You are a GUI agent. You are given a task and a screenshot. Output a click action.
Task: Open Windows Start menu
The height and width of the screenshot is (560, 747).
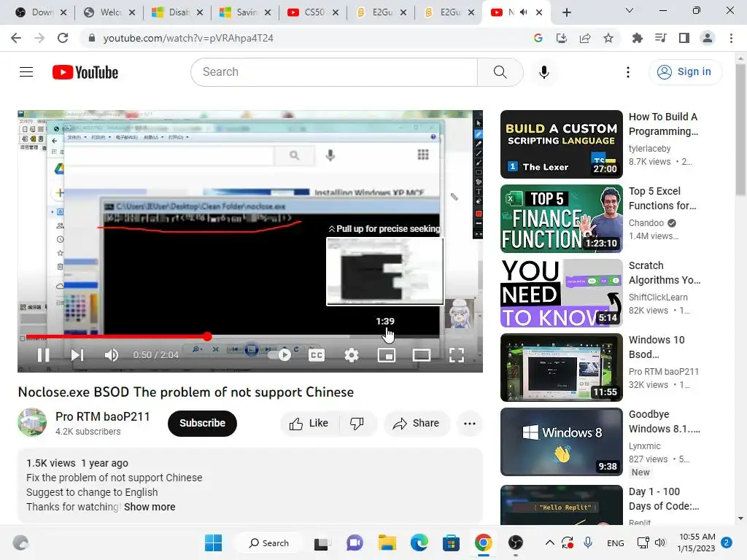[213, 542]
